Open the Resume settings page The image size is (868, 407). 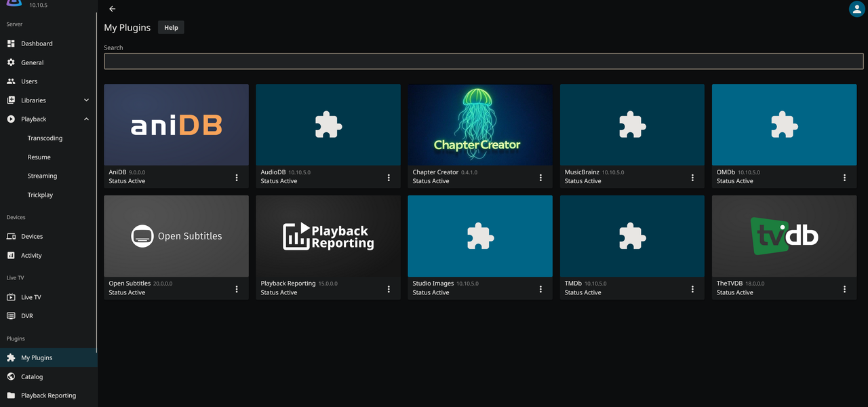39,157
